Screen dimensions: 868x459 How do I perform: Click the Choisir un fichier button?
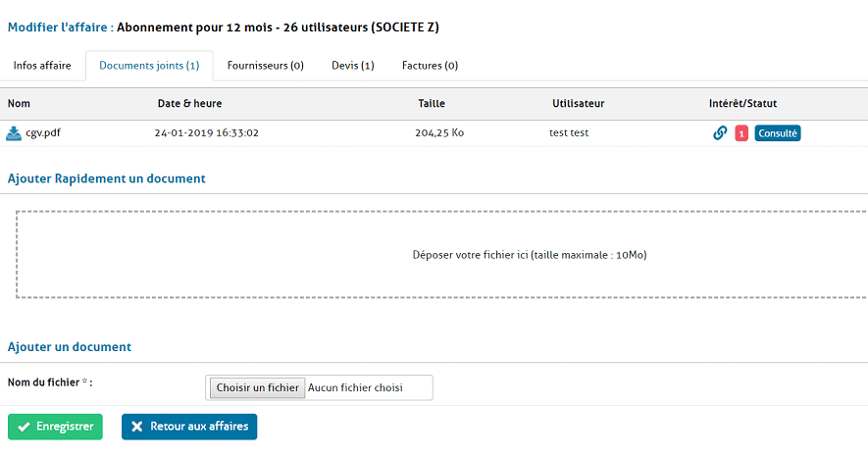257,387
